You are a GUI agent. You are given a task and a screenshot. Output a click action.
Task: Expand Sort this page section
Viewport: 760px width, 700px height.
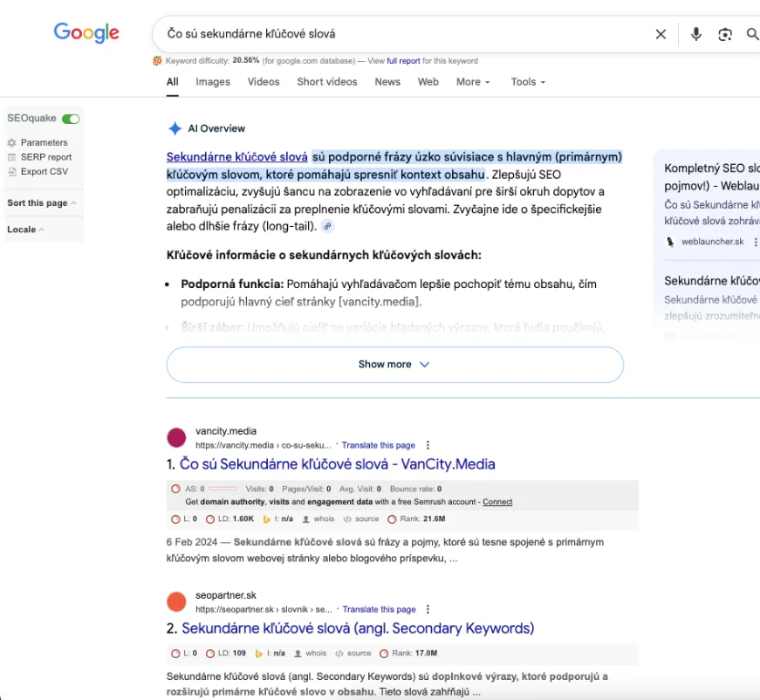[x=42, y=203]
